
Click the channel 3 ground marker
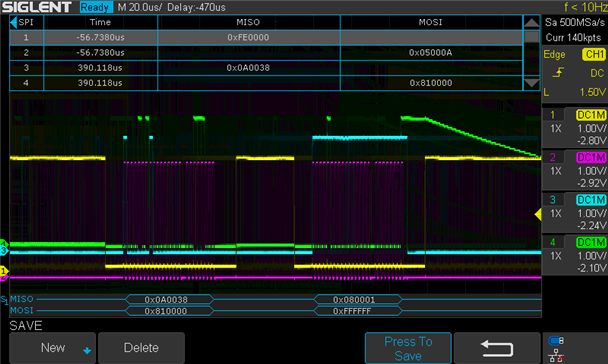pos(3,251)
